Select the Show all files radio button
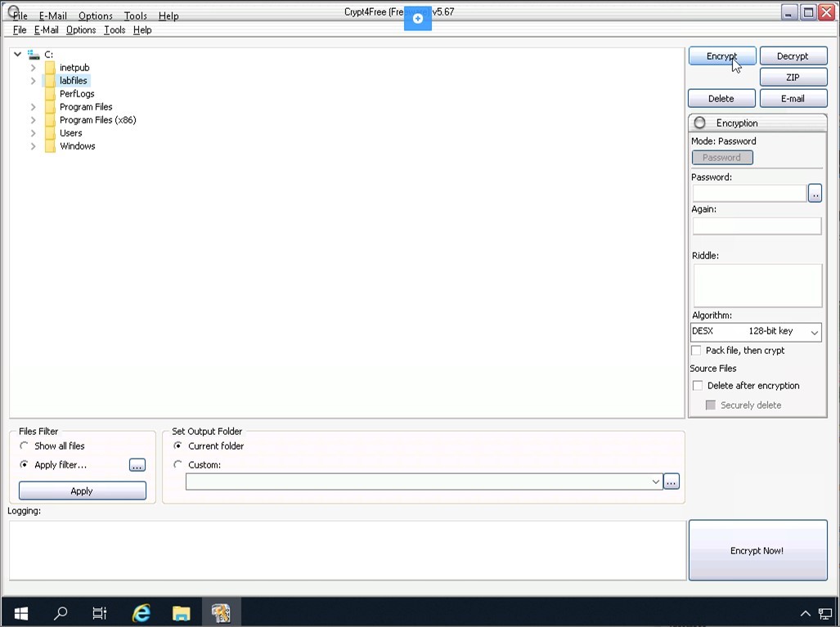 (x=25, y=446)
